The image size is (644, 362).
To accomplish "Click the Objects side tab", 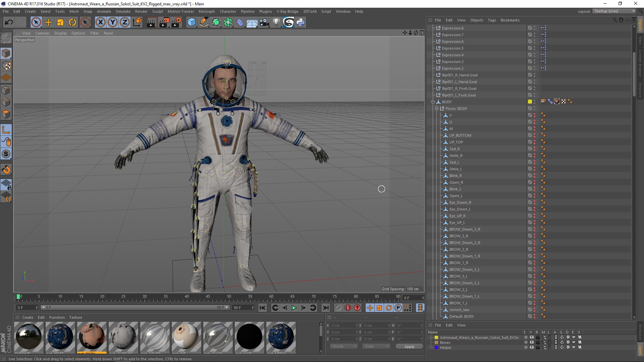I will point(640,24).
